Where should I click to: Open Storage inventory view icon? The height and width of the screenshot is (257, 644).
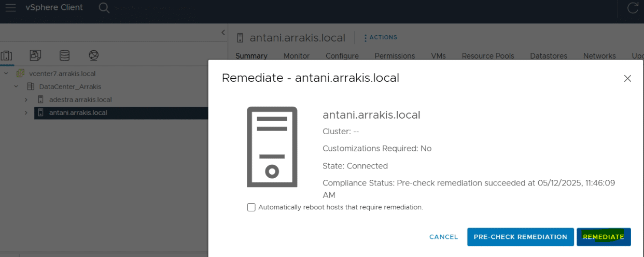(64, 55)
